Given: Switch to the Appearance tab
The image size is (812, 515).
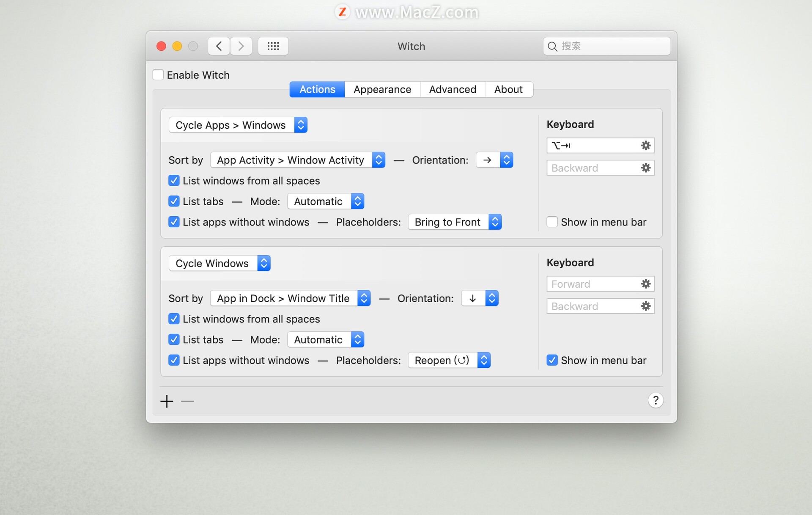Looking at the screenshot, I should click(382, 90).
